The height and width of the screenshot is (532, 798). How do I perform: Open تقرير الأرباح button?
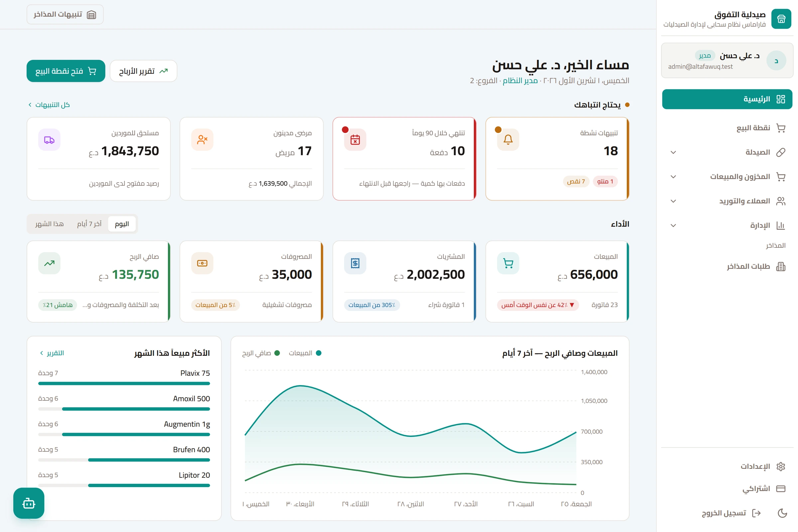click(144, 71)
